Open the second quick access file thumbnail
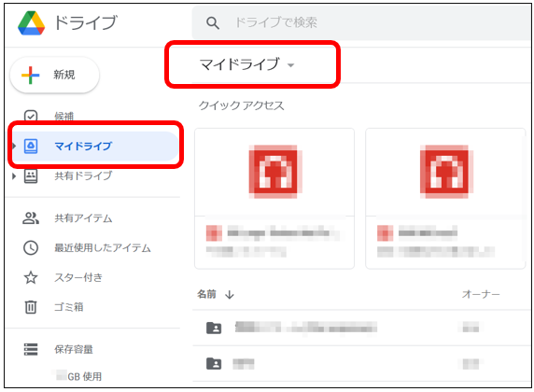Screen dimensions: 534x392 pos(445,198)
